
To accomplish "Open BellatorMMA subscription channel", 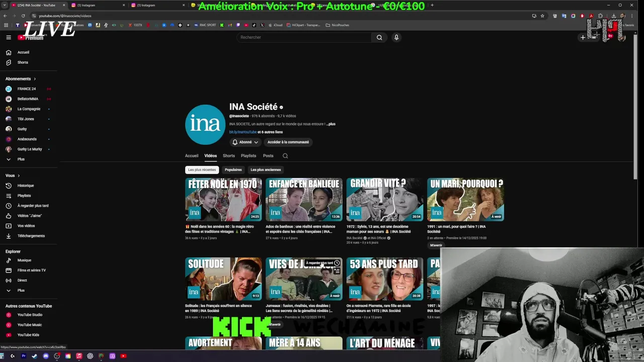I will pos(29,99).
